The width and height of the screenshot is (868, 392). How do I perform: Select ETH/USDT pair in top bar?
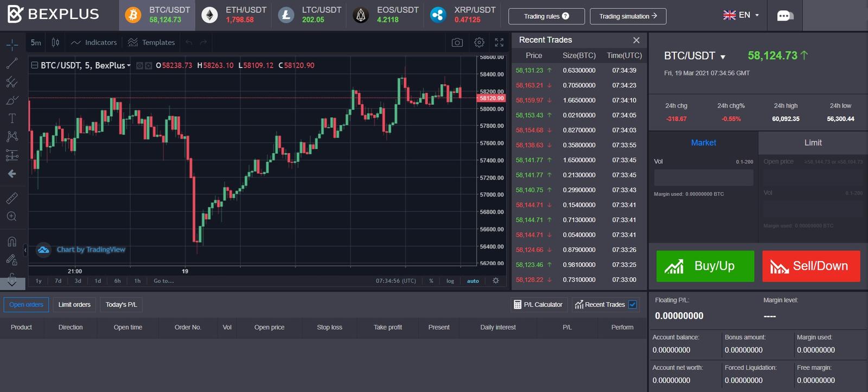[234, 15]
